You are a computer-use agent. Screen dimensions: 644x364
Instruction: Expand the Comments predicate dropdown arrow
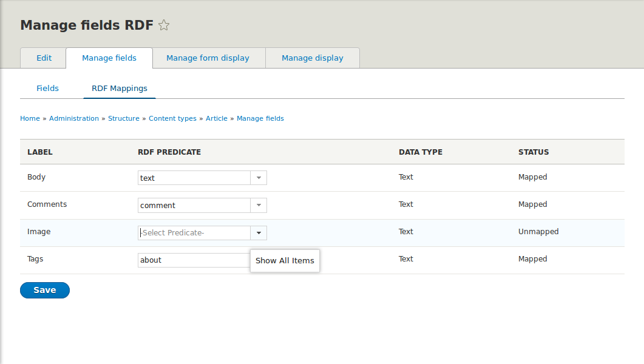tap(259, 205)
